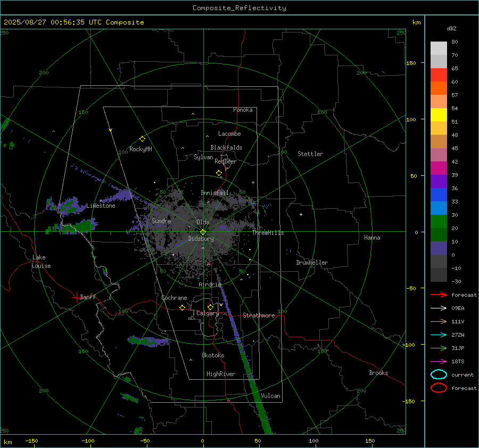Image resolution: width=479 pixels, height=448 pixels.
Task: Click the green 31JP arrow icon
Action: click(x=439, y=348)
